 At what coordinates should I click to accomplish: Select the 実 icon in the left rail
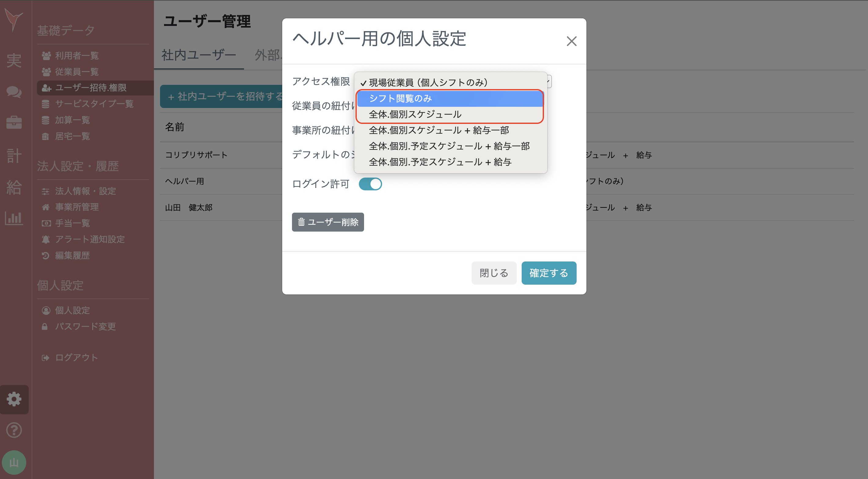click(x=14, y=61)
